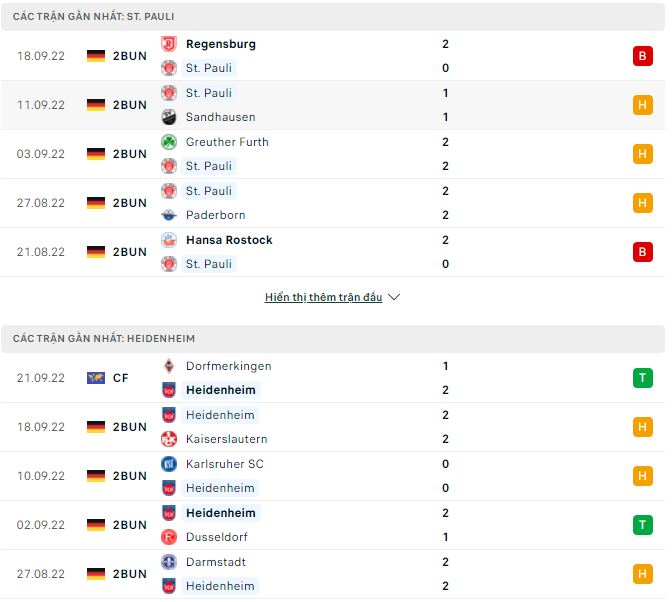Click the German flag on 18.09.22 Regensburg row
The height and width of the screenshot is (602, 672).
(x=96, y=56)
